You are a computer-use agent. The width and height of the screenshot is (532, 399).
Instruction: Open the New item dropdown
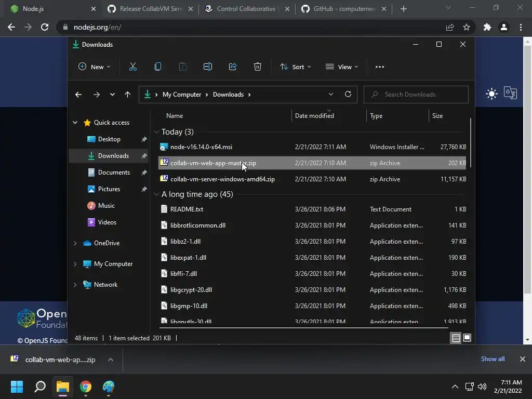tap(95, 67)
